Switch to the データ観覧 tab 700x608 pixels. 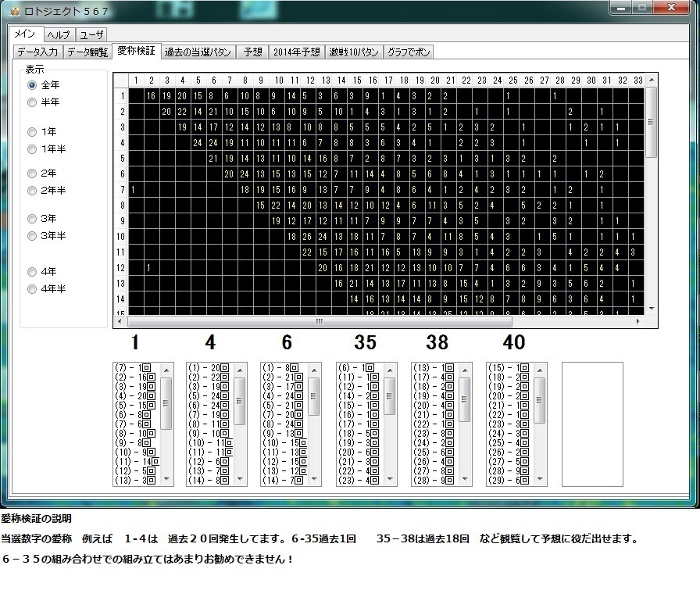87,52
